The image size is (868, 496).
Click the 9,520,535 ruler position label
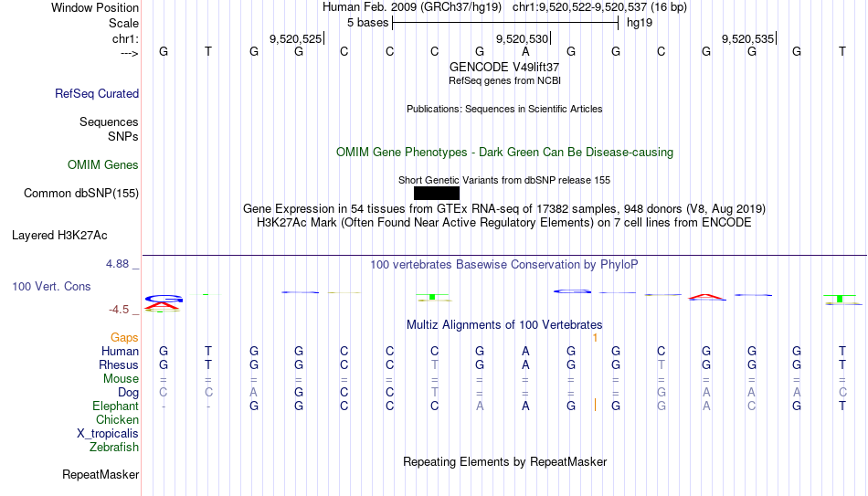coord(747,38)
